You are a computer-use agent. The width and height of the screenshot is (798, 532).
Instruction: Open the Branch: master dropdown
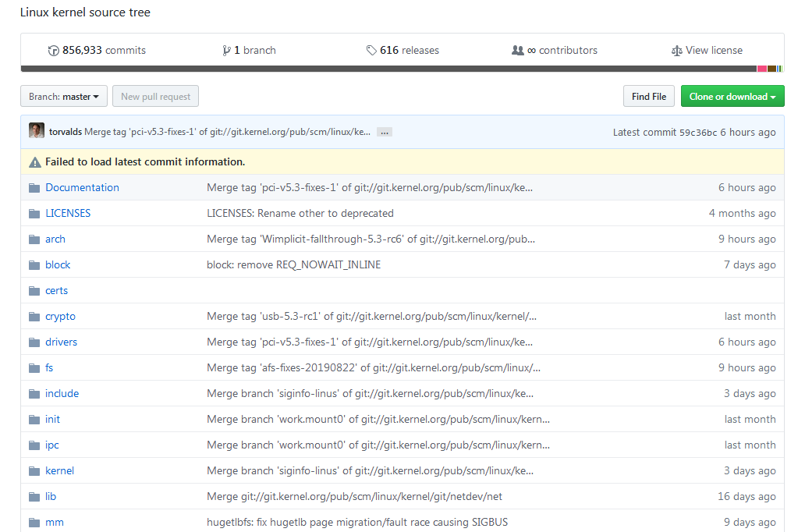64,96
